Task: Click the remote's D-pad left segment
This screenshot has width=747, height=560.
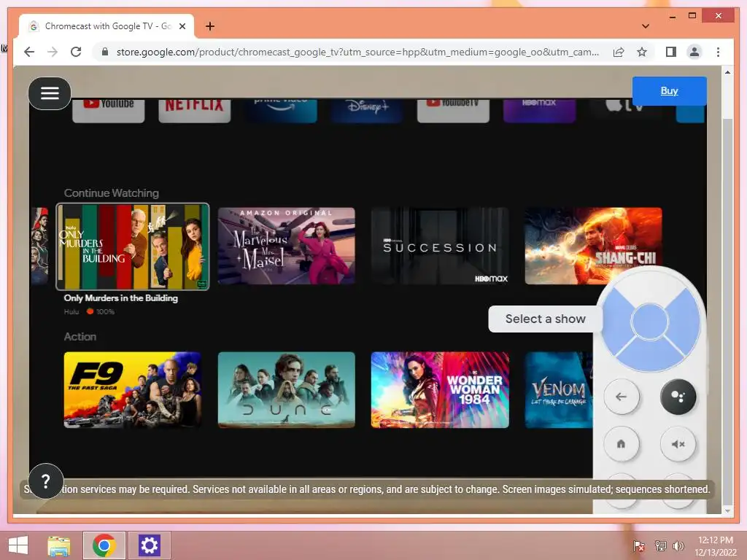Action: coord(616,322)
